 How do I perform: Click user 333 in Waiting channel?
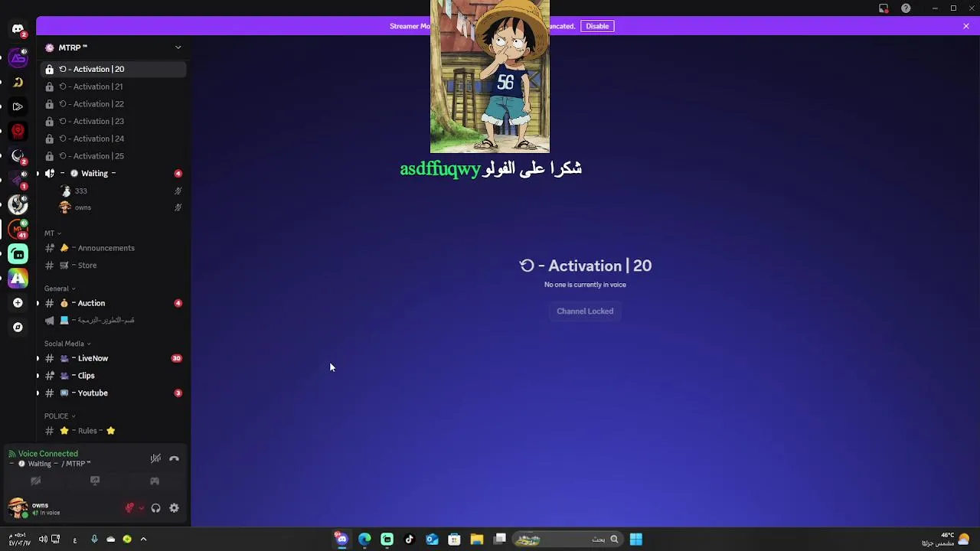click(120, 191)
